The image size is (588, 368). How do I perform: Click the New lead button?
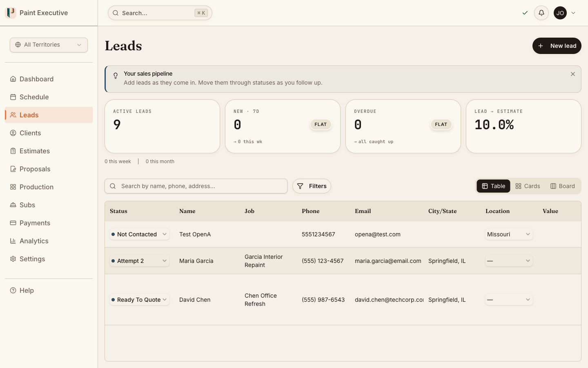point(557,46)
